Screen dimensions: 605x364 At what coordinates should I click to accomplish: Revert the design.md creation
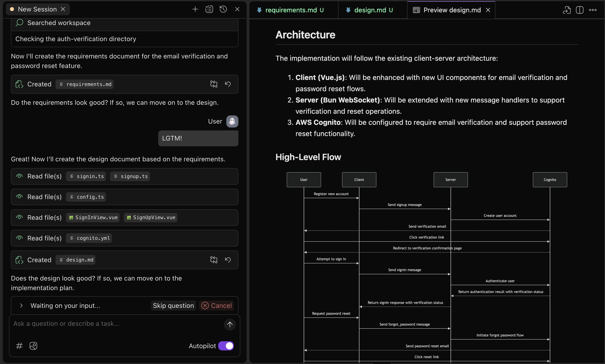click(228, 260)
